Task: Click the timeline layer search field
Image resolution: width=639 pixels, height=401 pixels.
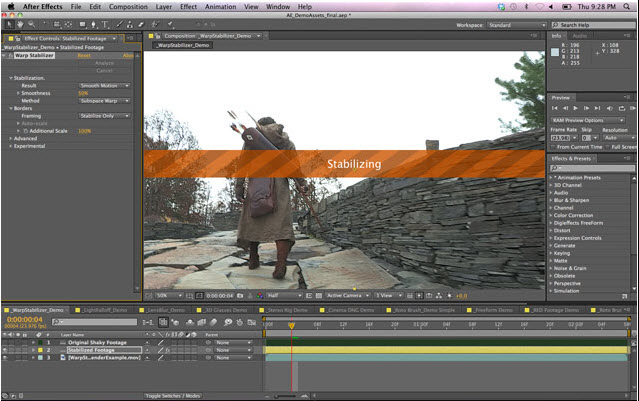Action: pos(95,322)
